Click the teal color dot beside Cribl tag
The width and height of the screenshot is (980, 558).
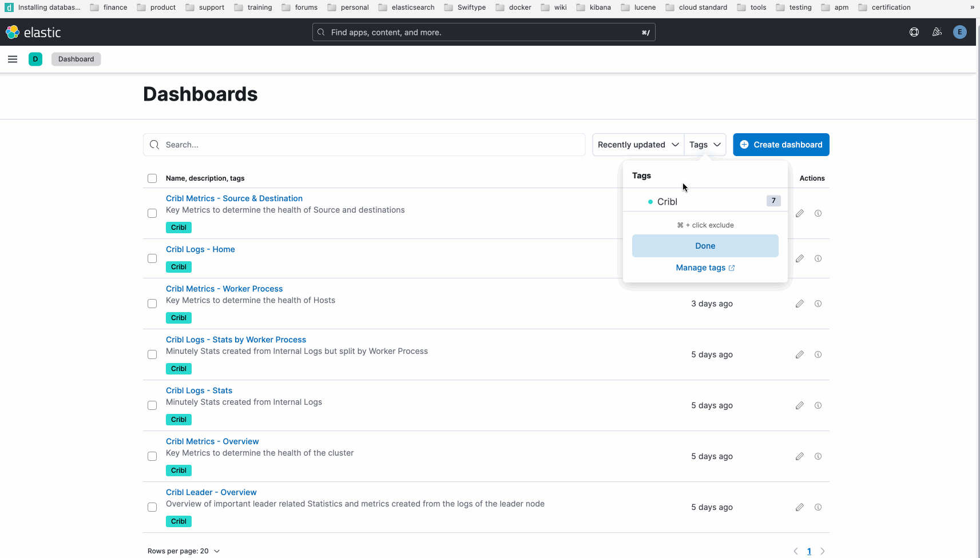tap(650, 201)
